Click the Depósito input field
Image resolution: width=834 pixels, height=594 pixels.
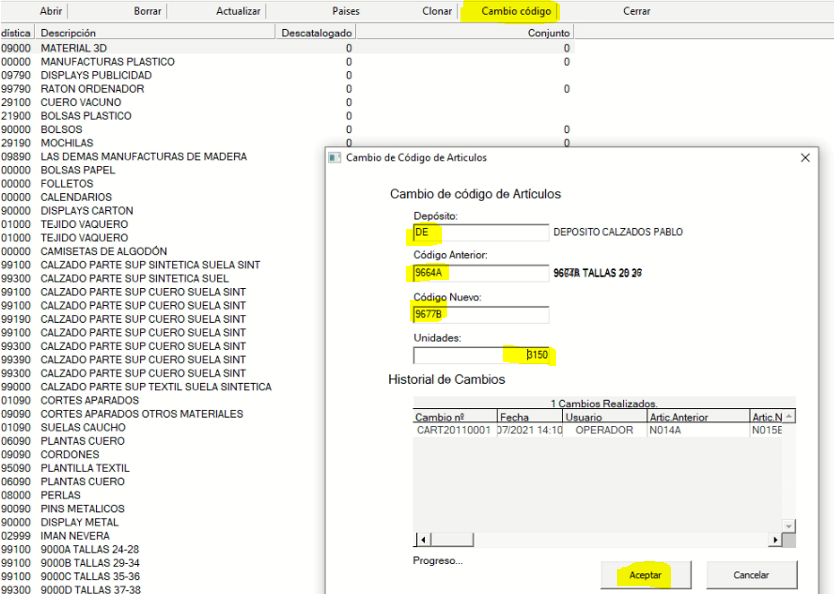(480, 233)
